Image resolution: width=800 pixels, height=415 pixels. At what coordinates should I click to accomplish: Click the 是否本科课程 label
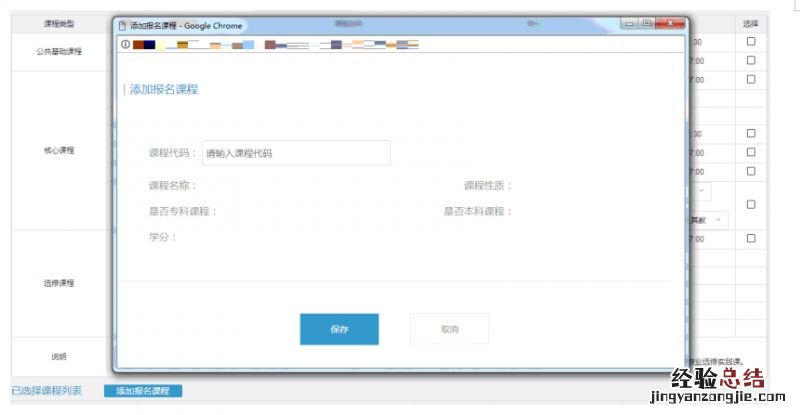478,211
